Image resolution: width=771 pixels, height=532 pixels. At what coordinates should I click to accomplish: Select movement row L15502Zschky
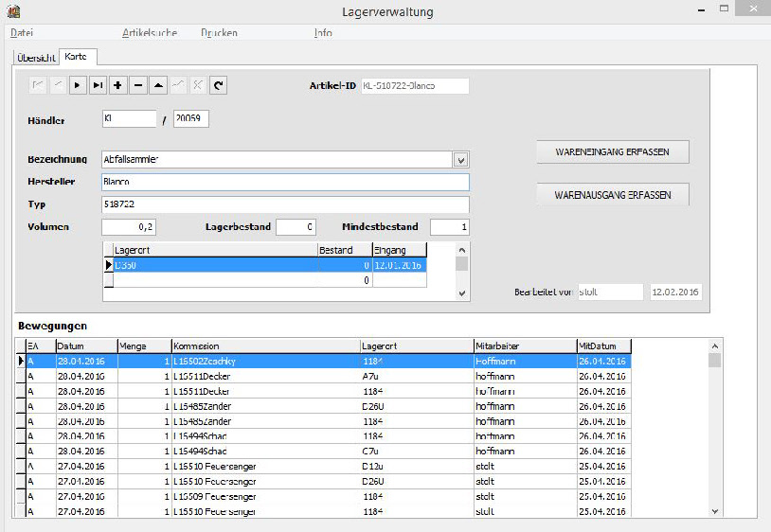pos(324,361)
